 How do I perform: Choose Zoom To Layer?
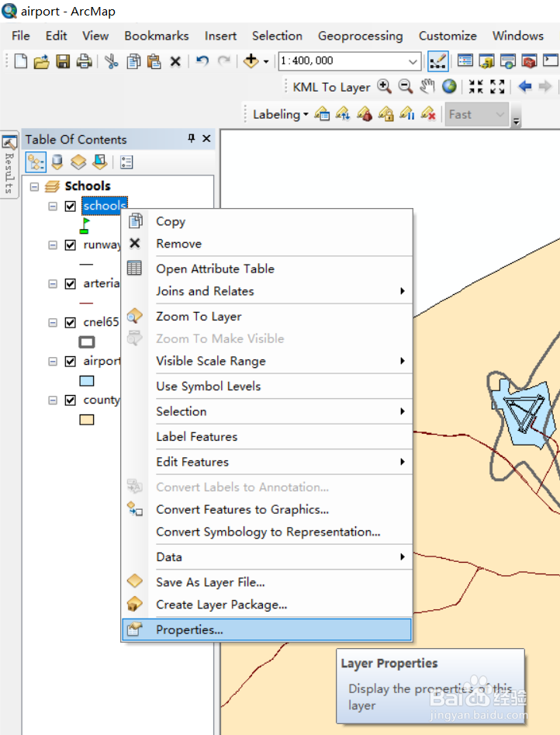pos(267,317)
